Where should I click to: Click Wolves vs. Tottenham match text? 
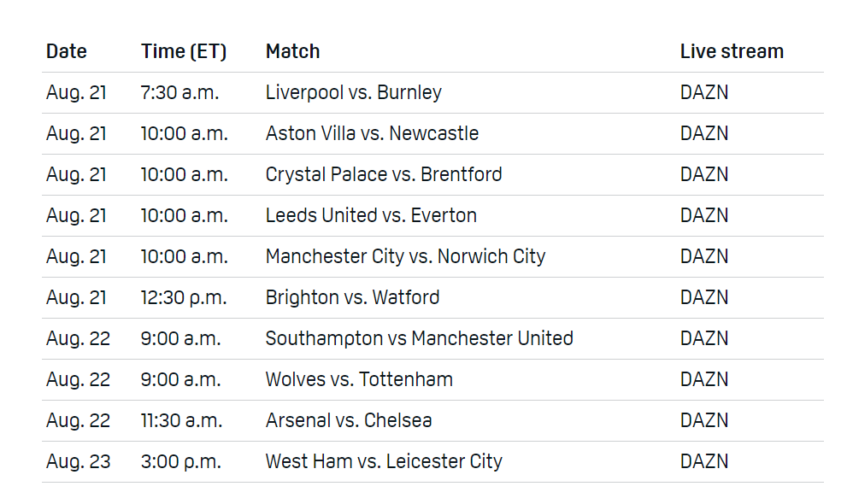pyautogui.click(x=359, y=379)
